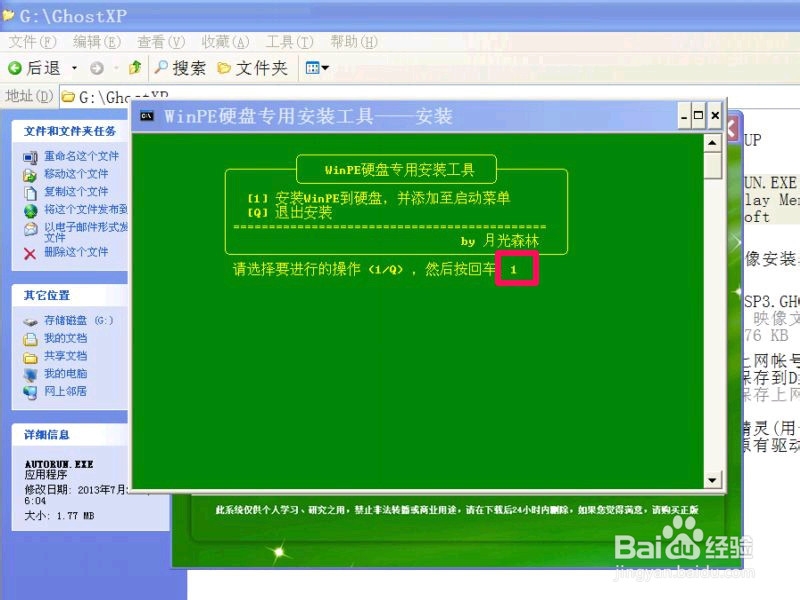Click the typed '1' at console prompt

click(x=513, y=269)
